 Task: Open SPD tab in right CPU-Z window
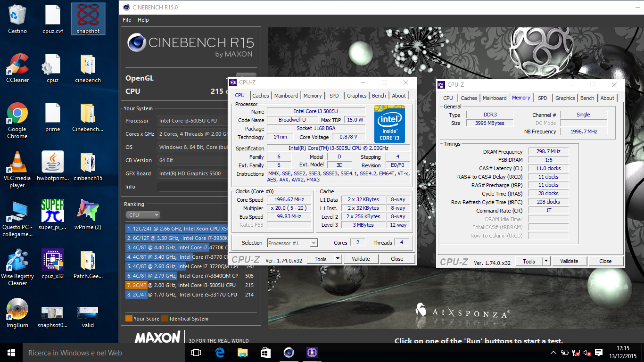(x=543, y=98)
